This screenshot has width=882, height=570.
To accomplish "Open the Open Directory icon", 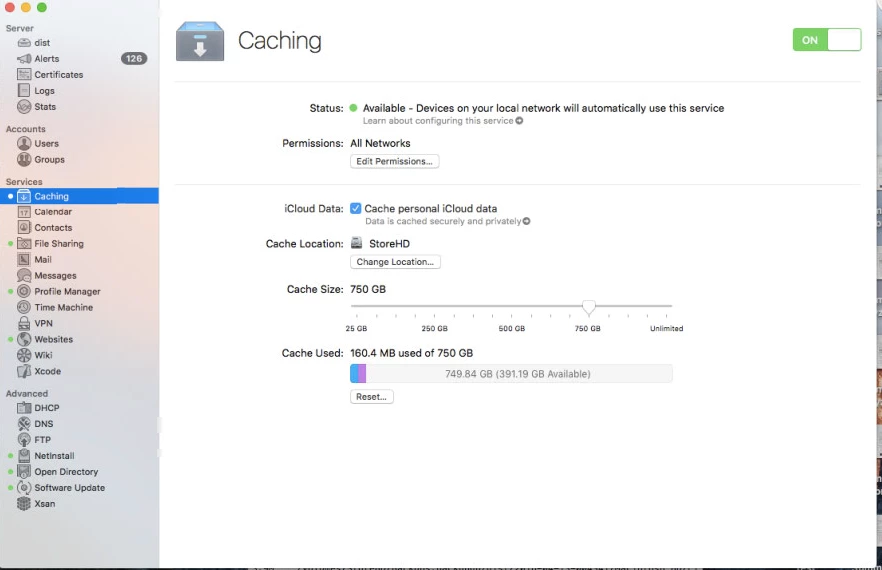I will (24, 472).
